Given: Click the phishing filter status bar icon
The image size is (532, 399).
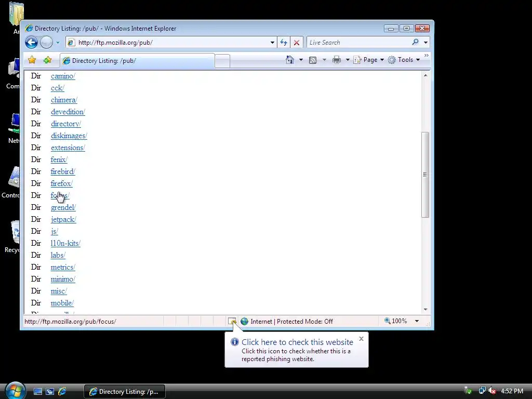Looking at the screenshot, I should [232, 321].
